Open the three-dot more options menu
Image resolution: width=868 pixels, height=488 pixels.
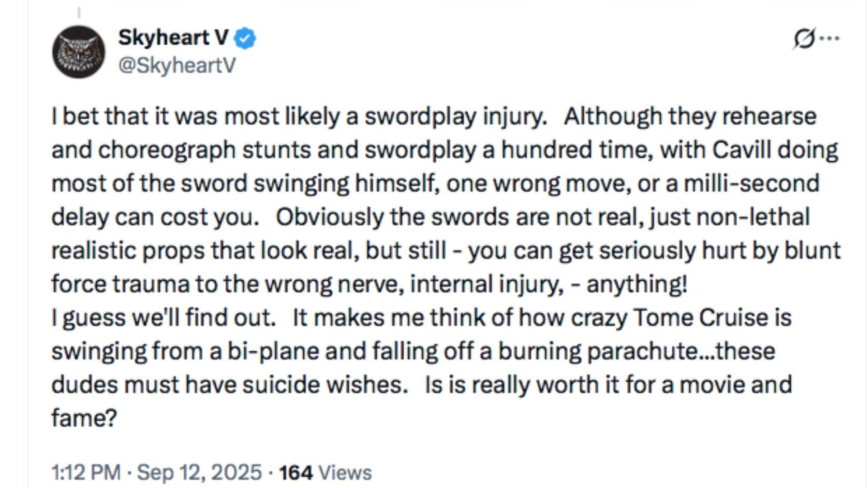pyautogui.click(x=830, y=38)
